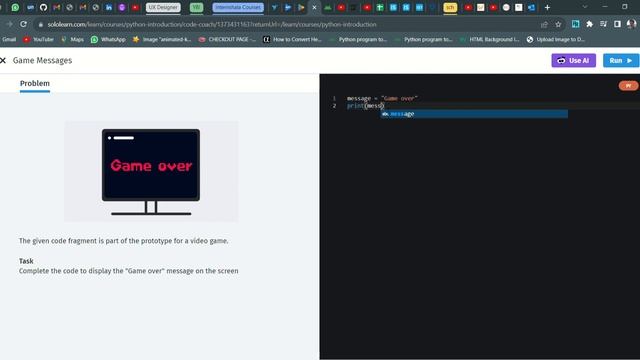Open the WhatsApp bookmark
This screenshot has height=360, width=640.
(108, 40)
